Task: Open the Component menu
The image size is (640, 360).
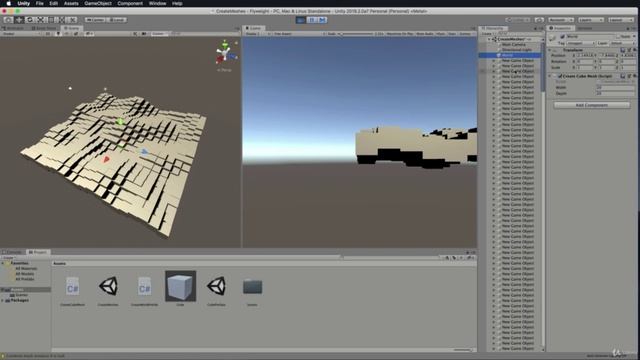Action: coord(130,3)
